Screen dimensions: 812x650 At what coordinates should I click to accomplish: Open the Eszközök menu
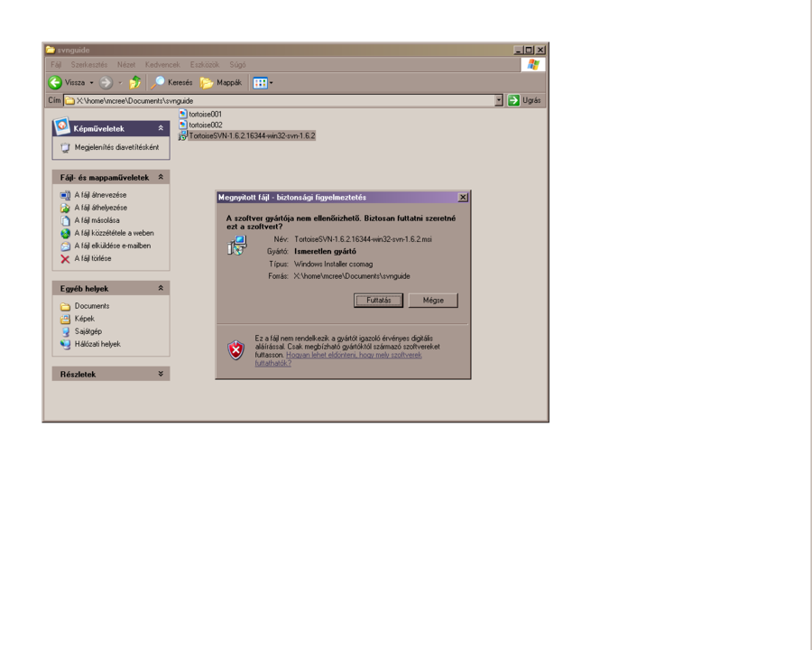(205, 65)
